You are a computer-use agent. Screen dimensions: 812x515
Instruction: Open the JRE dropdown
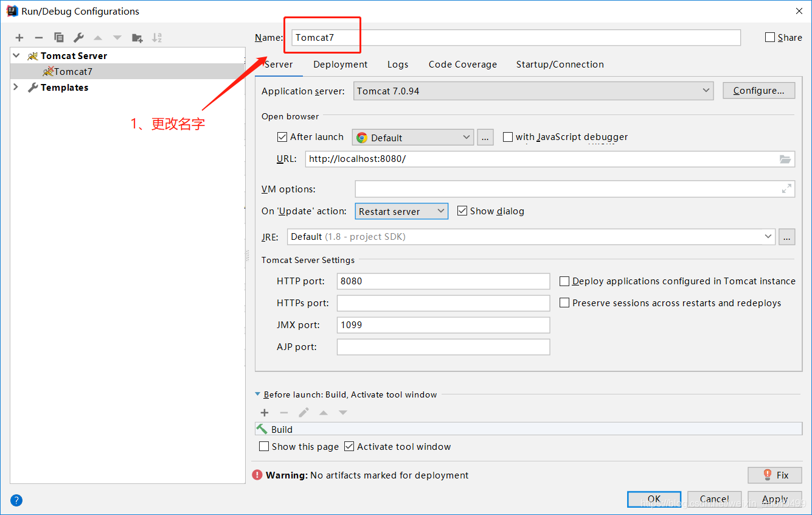point(531,237)
